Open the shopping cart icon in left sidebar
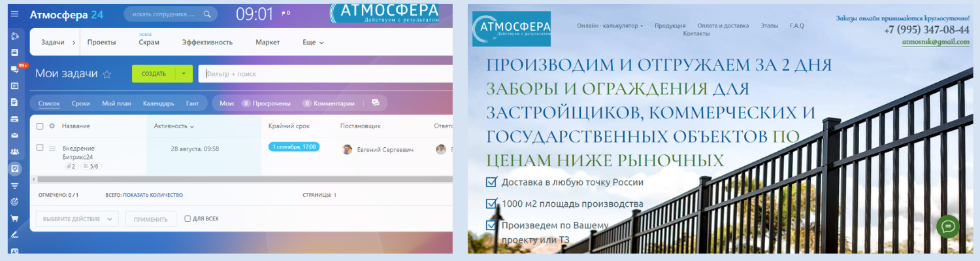This screenshot has height=261, width=980. click(x=14, y=218)
